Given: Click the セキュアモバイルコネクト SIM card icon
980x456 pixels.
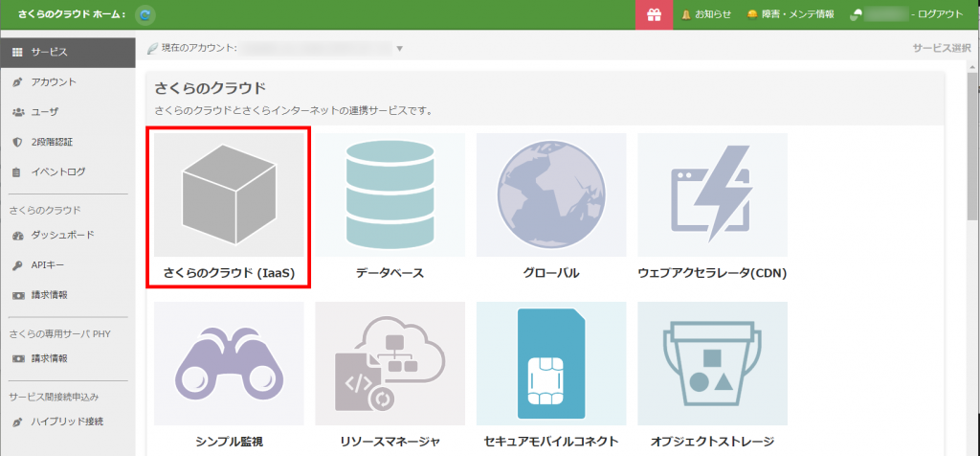Looking at the screenshot, I should click(551, 363).
